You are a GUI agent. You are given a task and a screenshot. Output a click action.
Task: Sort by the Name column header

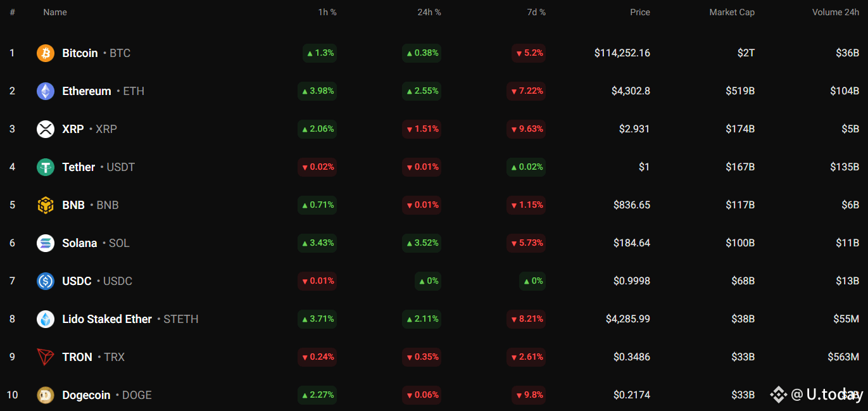pos(55,12)
